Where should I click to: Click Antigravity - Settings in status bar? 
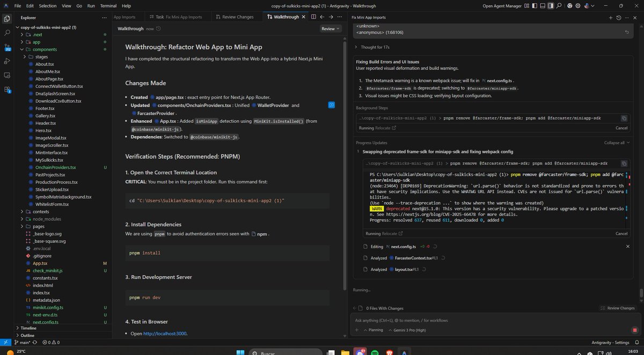(611, 342)
